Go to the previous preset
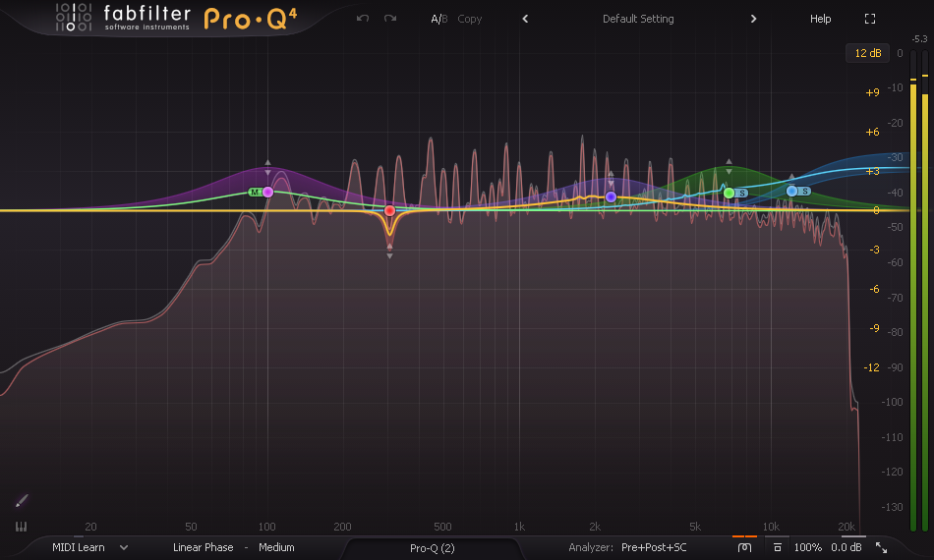Image resolution: width=934 pixels, height=560 pixels. [x=525, y=19]
